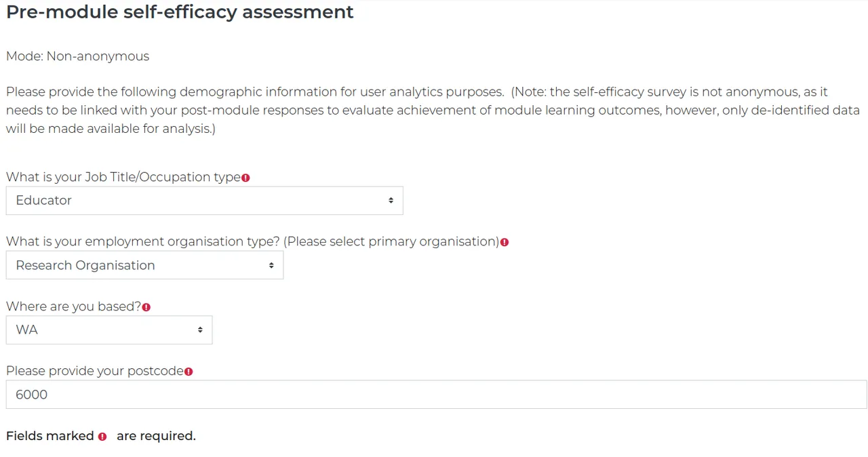868x457 pixels.
Task: Open the Job Title dropdown showing Educator
Action: click(x=204, y=201)
